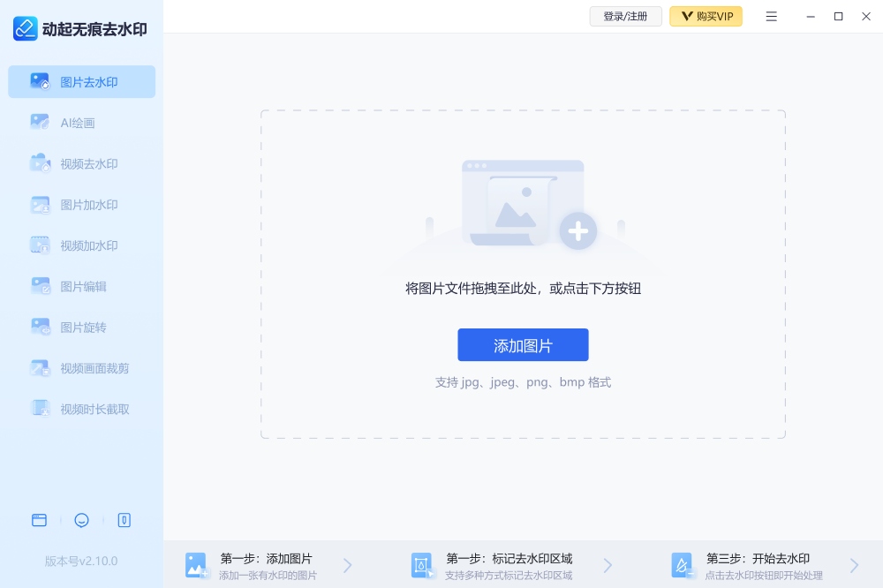This screenshot has width=883, height=588.
Task: Click the 动起无痕去水印 app logo icon
Action: [26, 28]
